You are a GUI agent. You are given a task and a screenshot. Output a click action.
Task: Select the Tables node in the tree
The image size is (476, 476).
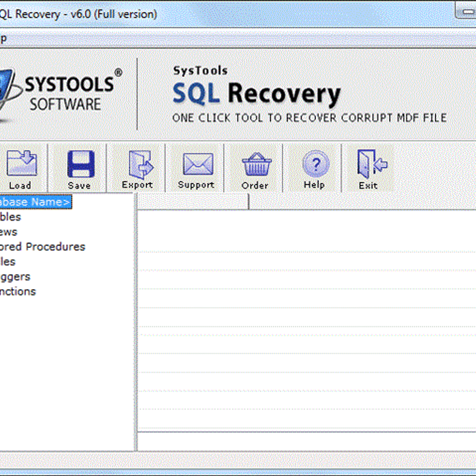tap(10, 217)
